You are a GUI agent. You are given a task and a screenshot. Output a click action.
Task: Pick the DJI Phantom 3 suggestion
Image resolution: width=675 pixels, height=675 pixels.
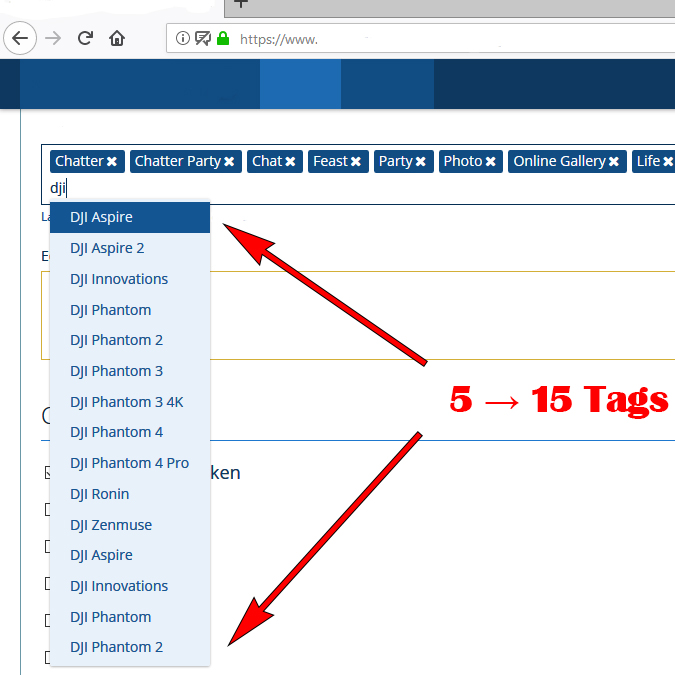click(130, 371)
